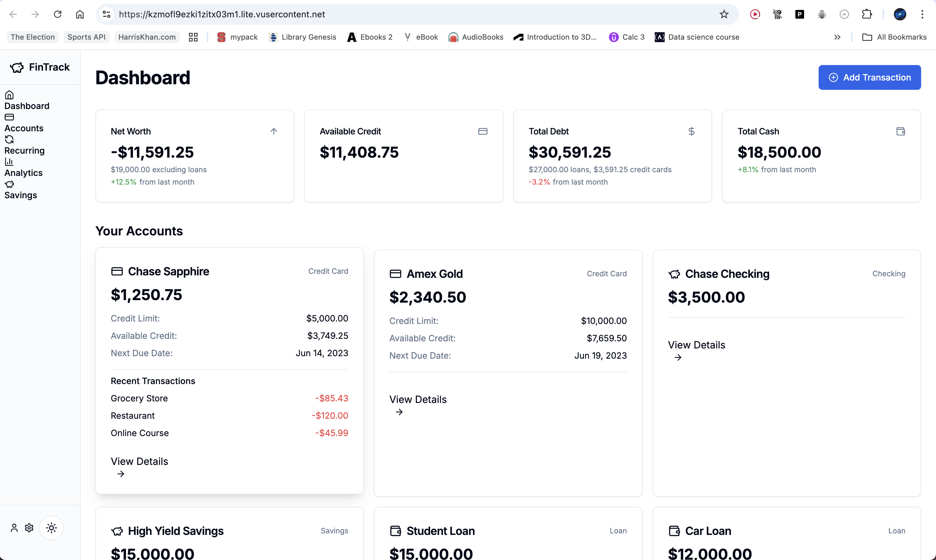Click the bug extension icon in toolbar

(822, 14)
